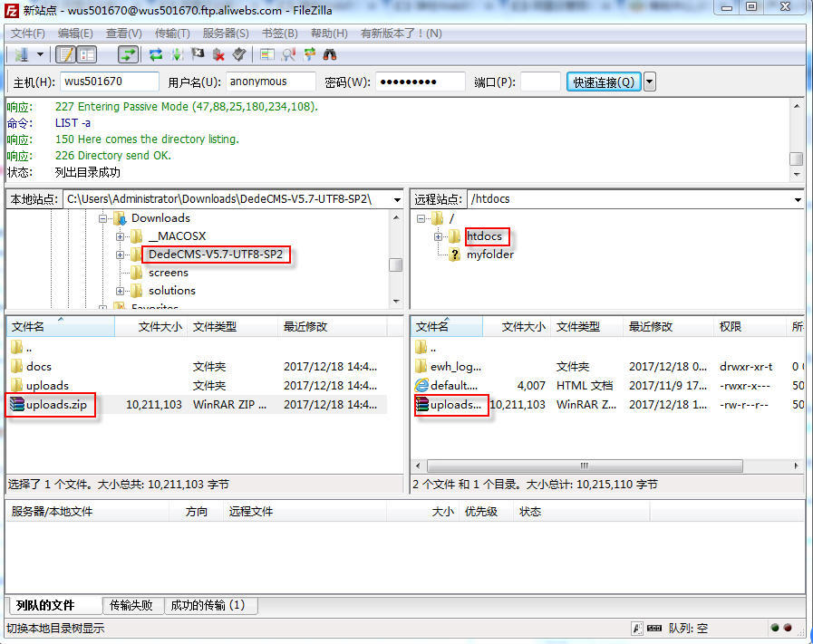Select local uploads folder row

[x=198, y=386]
